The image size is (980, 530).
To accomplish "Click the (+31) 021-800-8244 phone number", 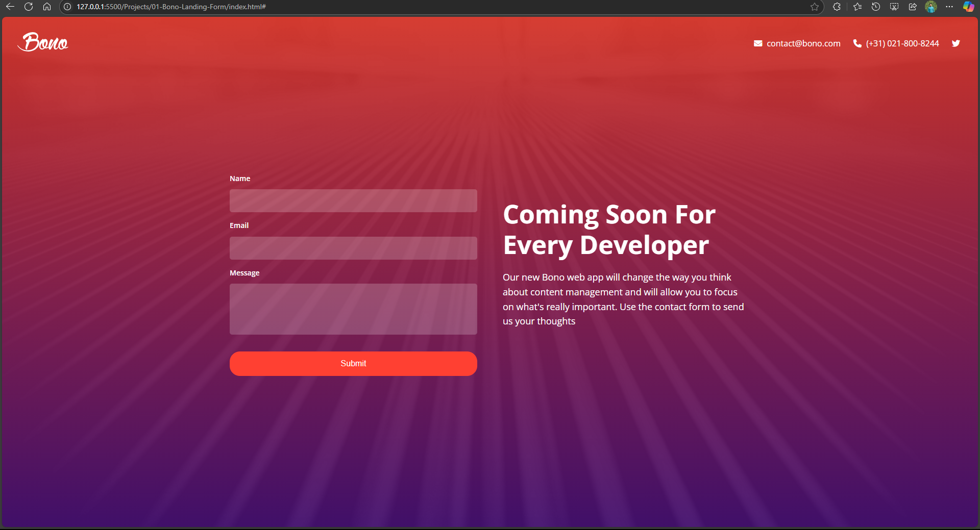I will pos(902,43).
